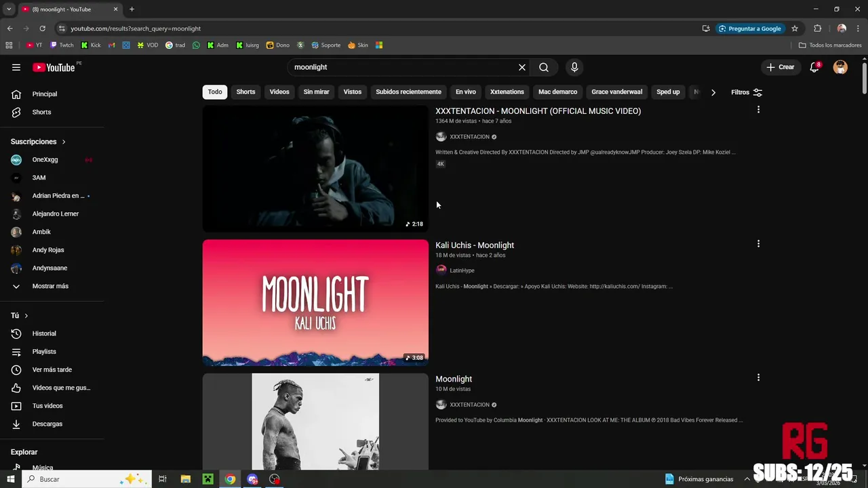Start voice search with microphone icon
The width and height of the screenshot is (868, 488).
[574, 67]
